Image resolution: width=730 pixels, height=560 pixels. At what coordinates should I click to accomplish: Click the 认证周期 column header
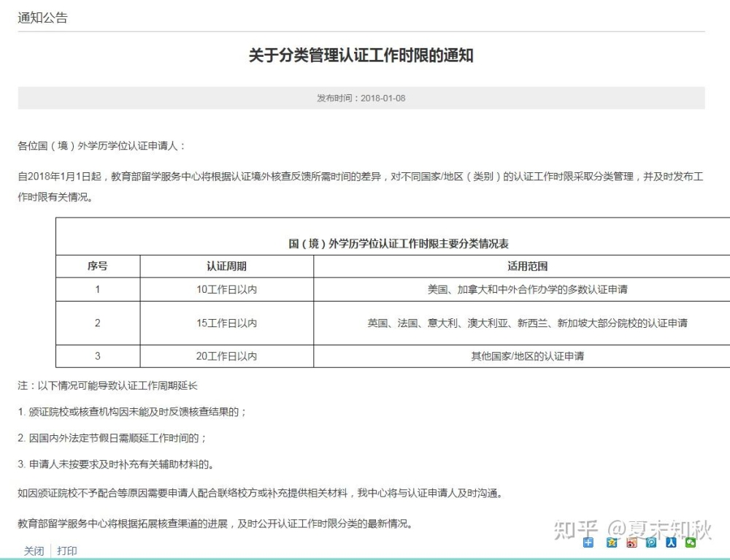(x=226, y=266)
